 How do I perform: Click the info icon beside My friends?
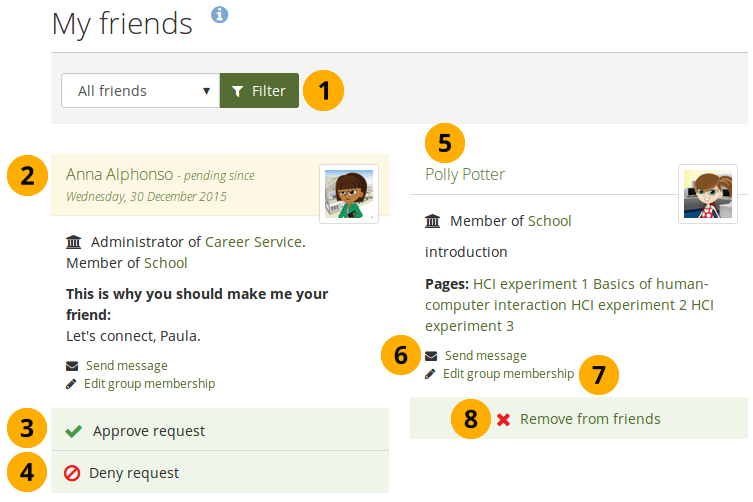tap(220, 14)
